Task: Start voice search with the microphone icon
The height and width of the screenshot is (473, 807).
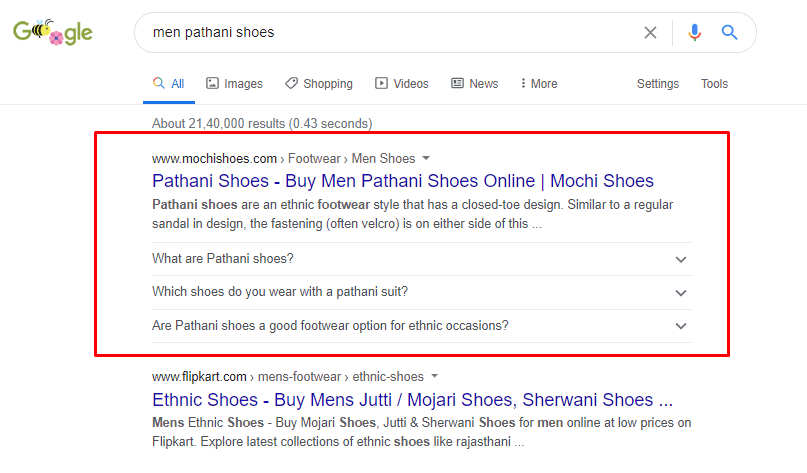Action: [694, 32]
